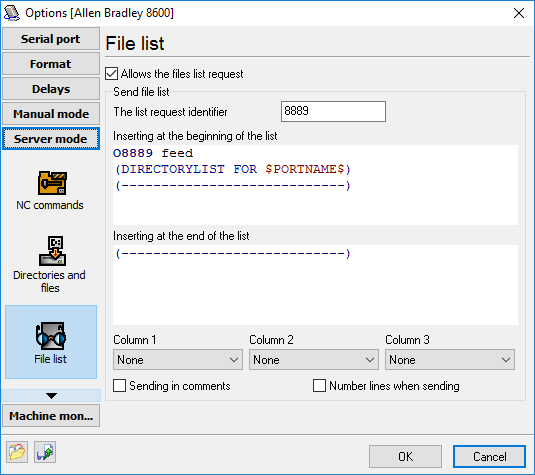
Task: Click the application icon in the title bar
Action: click(x=12, y=13)
